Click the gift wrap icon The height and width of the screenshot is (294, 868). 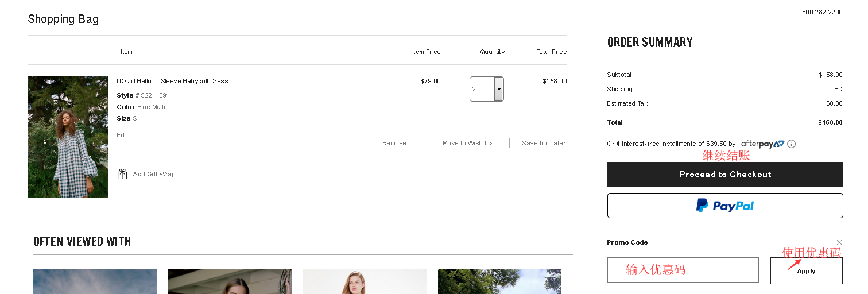tap(122, 174)
